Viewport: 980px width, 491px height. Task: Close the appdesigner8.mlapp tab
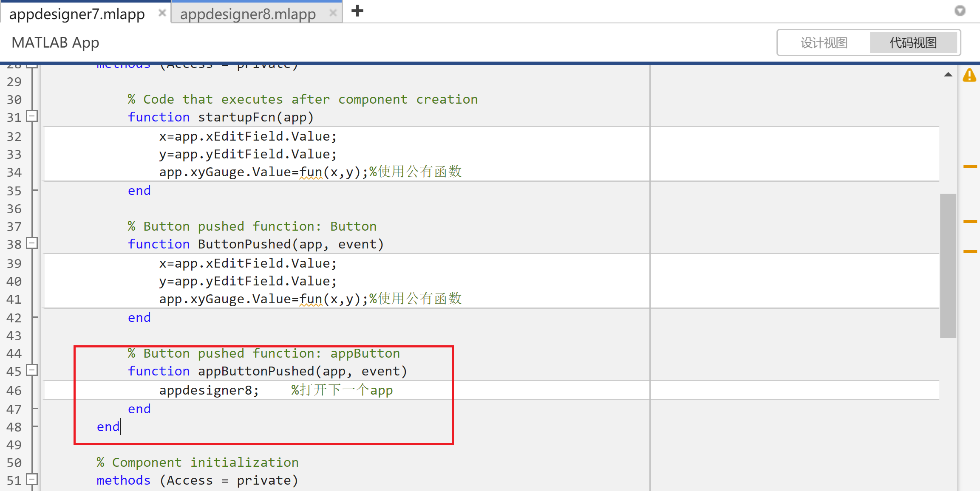coord(333,13)
